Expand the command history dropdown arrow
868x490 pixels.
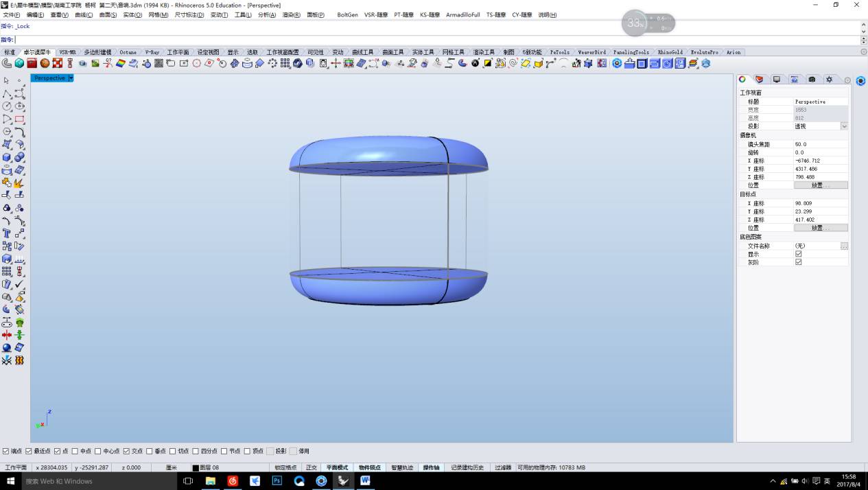click(x=863, y=25)
